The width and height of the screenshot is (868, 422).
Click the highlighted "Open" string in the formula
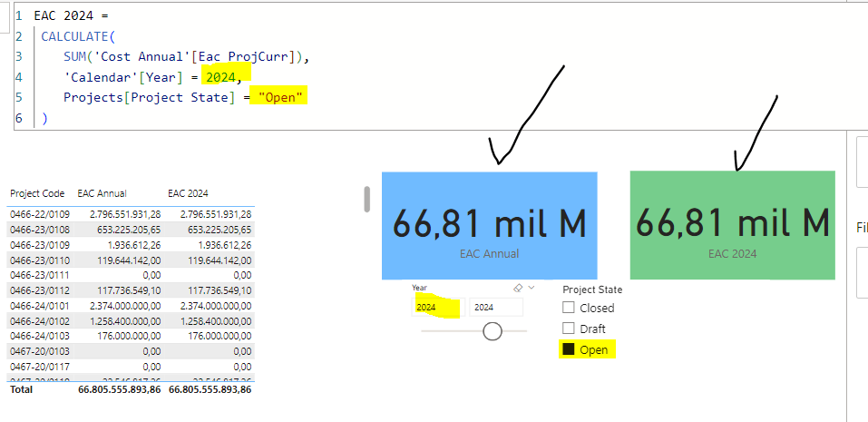point(280,97)
